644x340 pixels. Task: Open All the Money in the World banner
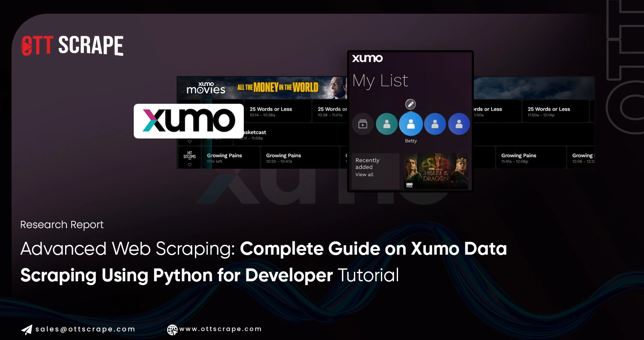(278, 87)
